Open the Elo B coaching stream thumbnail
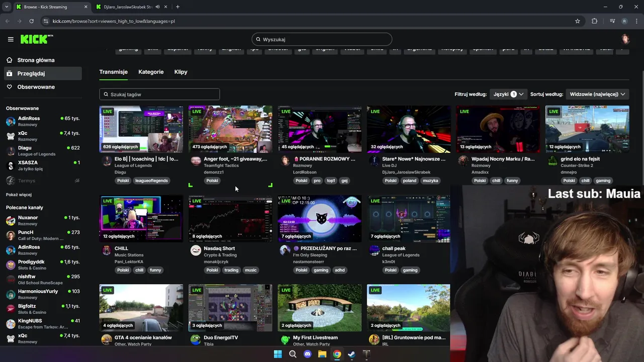 coord(141,129)
